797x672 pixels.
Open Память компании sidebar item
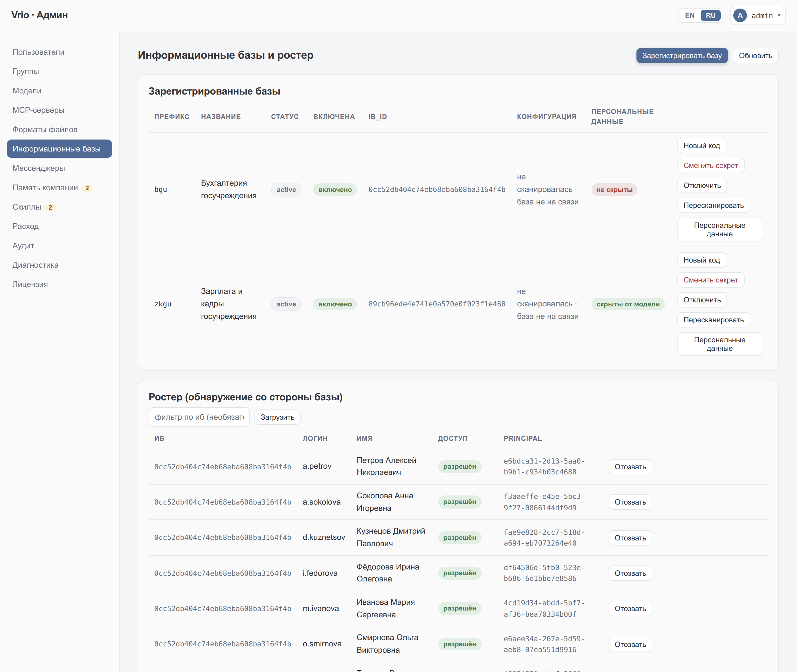tap(59, 187)
